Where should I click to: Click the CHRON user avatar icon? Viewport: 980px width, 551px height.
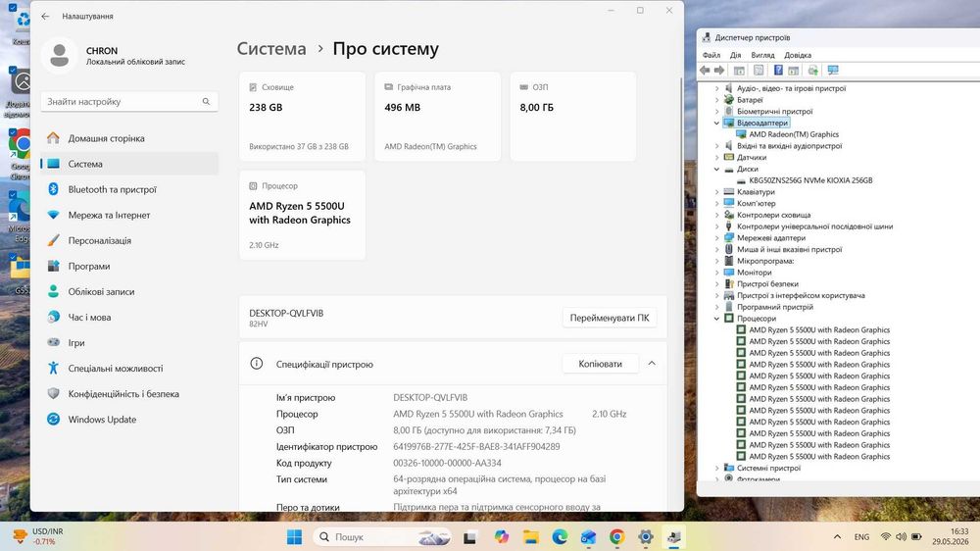click(x=60, y=55)
